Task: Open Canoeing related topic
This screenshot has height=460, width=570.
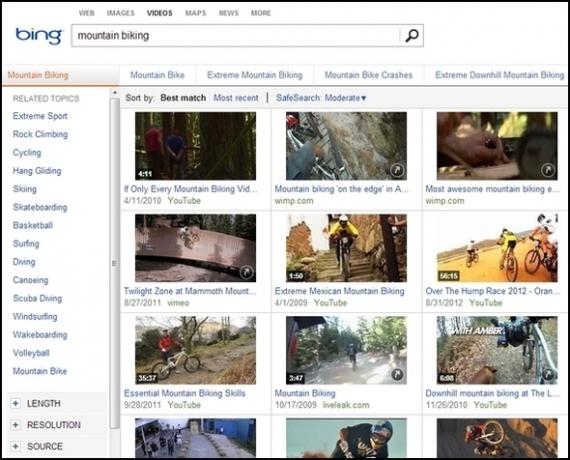Action: pyautogui.click(x=31, y=280)
